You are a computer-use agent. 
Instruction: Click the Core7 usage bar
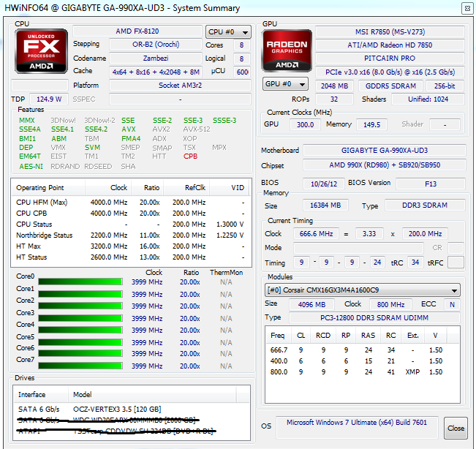[80, 366]
